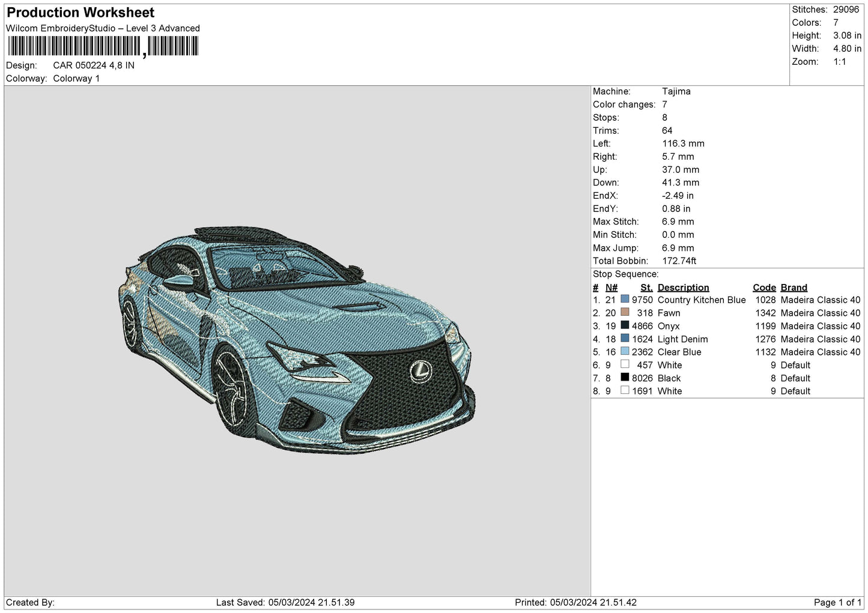The height and width of the screenshot is (613, 868).
Task: Choose the Light Denim color swatch
Action: coord(625,339)
